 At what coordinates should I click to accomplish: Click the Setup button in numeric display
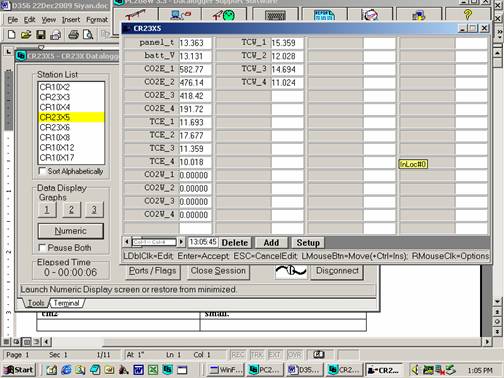pos(308,243)
